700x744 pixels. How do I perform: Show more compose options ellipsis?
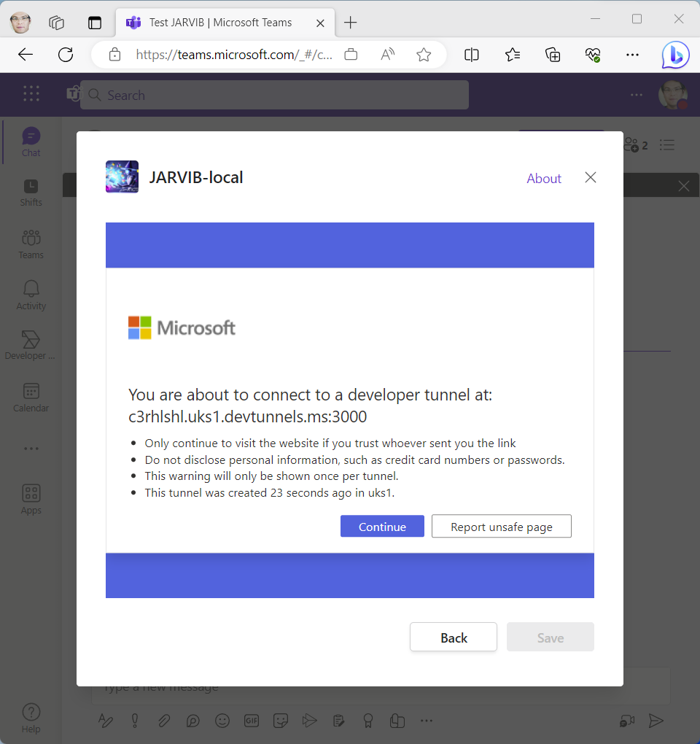pyautogui.click(x=427, y=721)
